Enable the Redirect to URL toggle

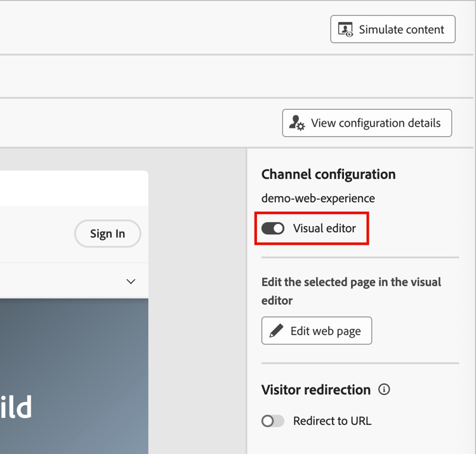pos(273,421)
